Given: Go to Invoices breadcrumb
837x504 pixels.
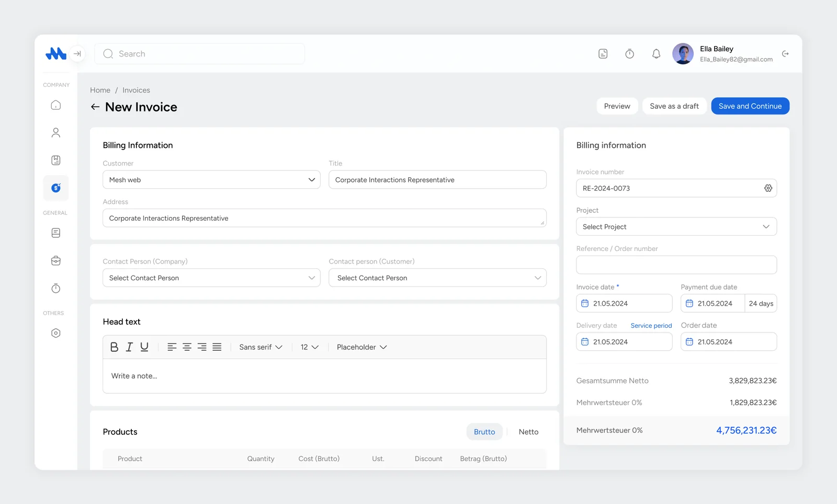Looking at the screenshot, I should tap(136, 90).
